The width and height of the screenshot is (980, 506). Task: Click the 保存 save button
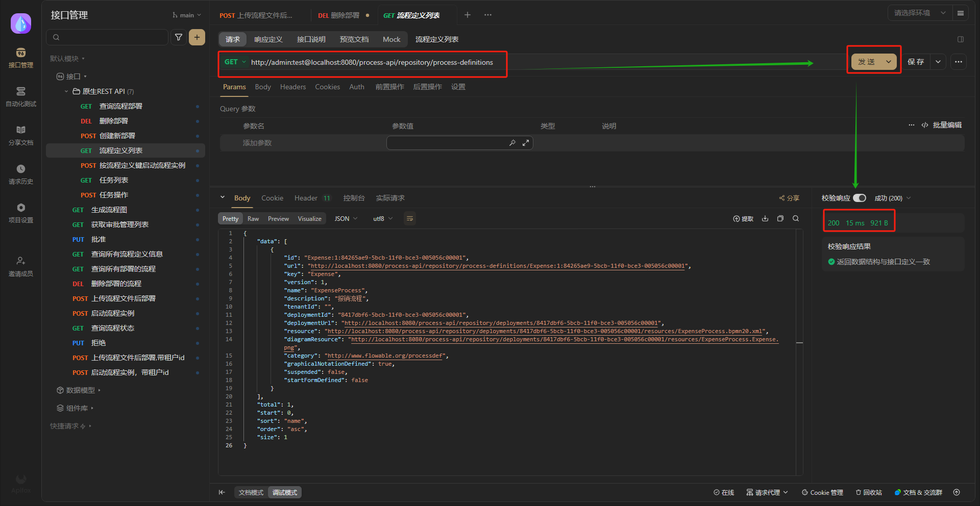coord(916,62)
